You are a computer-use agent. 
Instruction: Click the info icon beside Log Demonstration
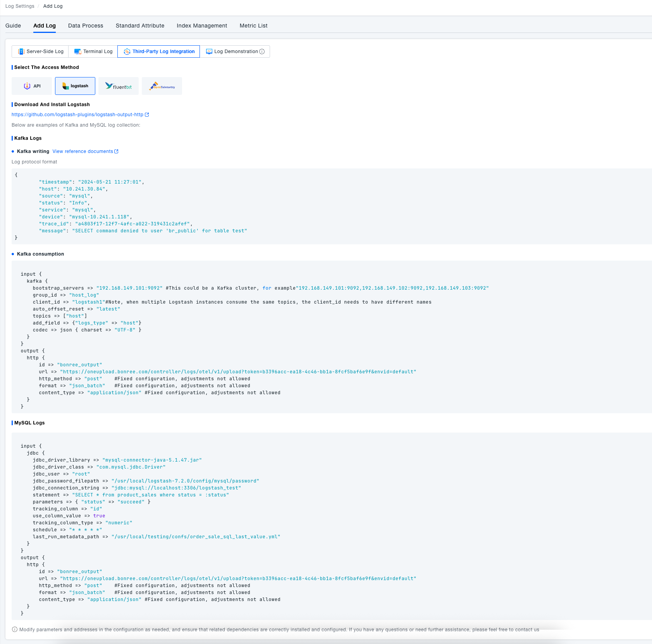(262, 52)
